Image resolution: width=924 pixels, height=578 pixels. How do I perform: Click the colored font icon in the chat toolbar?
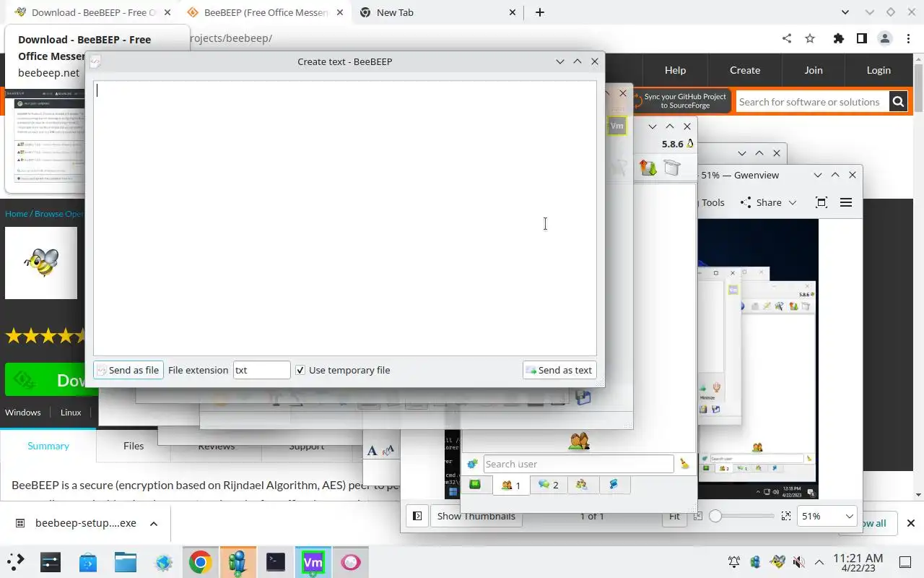pyautogui.click(x=389, y=451)
